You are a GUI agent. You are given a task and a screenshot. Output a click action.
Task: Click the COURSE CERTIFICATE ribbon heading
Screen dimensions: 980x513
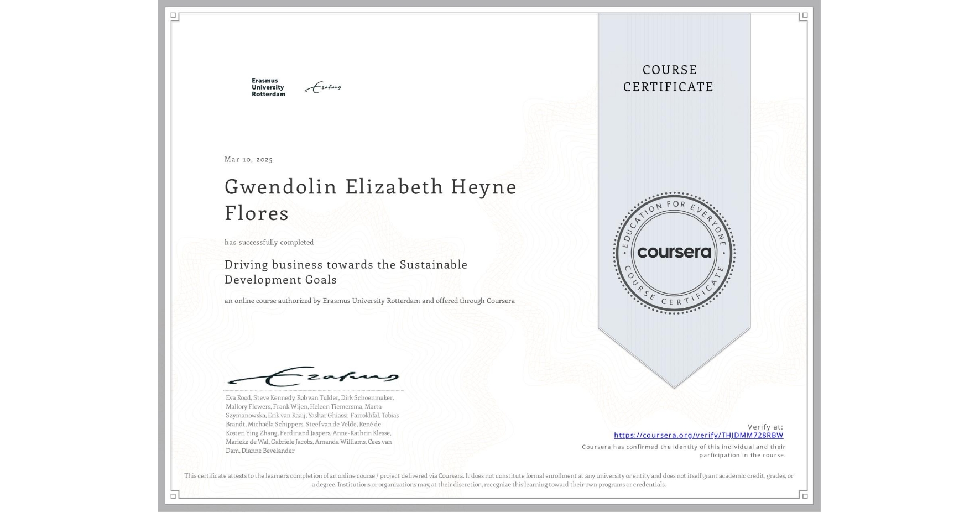tap(669, 78)
